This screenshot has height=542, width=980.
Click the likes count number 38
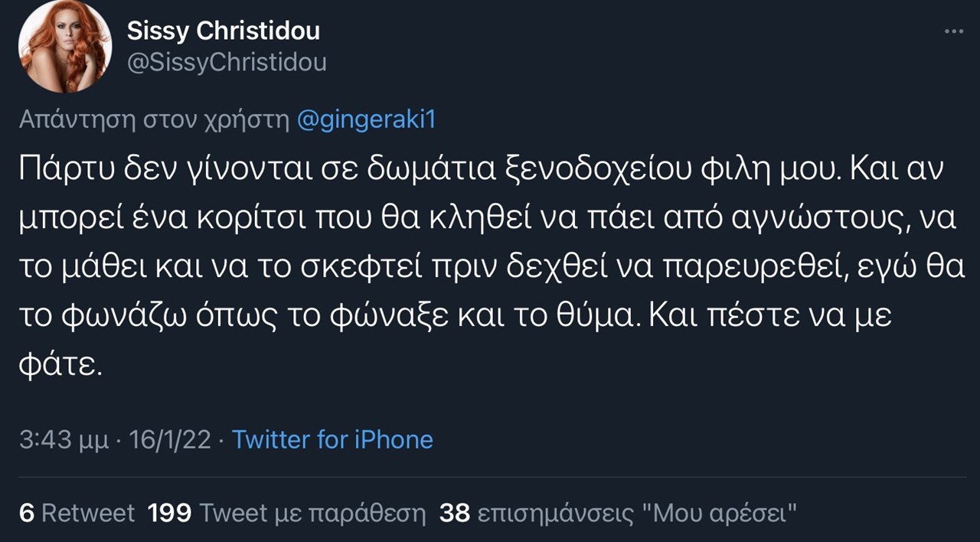click(455, 513)
